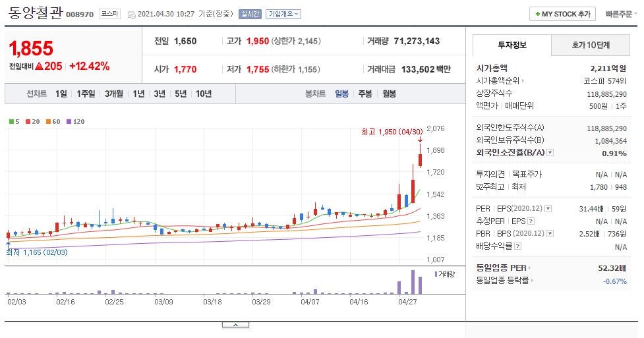The width and height of the screenshot is (644, 338).
Task: Click the 거래량 71,273,143 value
Action: 417,41
